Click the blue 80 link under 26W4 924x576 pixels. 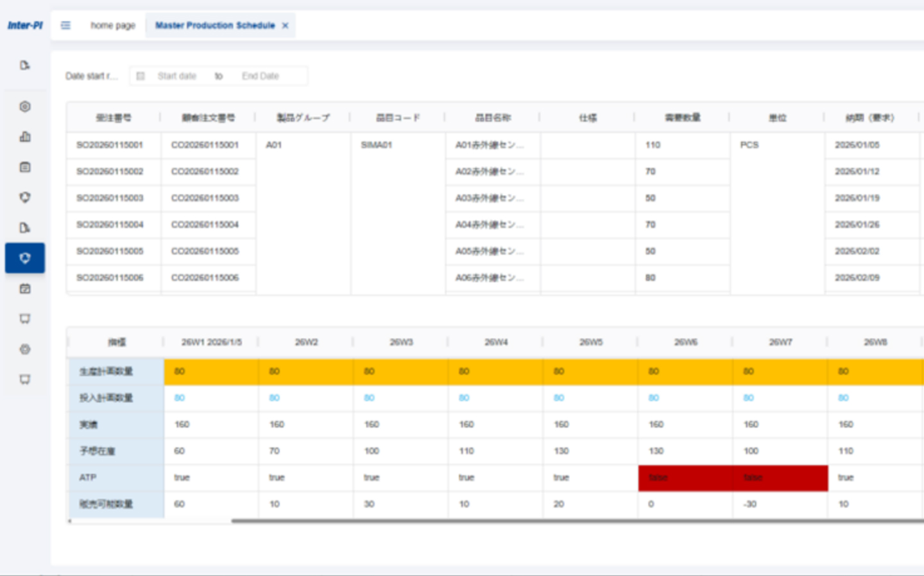tap(464, 398)
